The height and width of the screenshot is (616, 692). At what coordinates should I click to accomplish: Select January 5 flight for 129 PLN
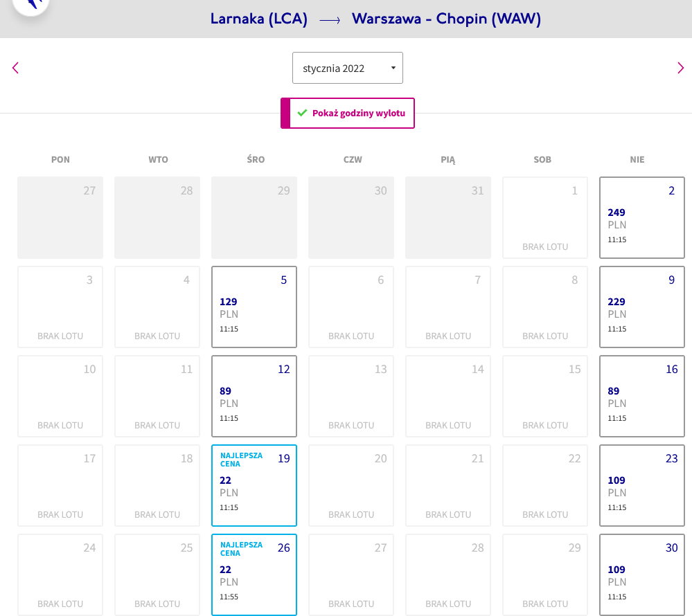254,307
